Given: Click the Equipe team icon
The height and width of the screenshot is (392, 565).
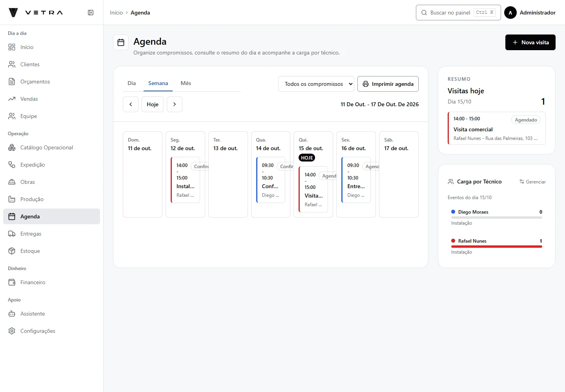Looking at the screenshot, I should (12, 116).
